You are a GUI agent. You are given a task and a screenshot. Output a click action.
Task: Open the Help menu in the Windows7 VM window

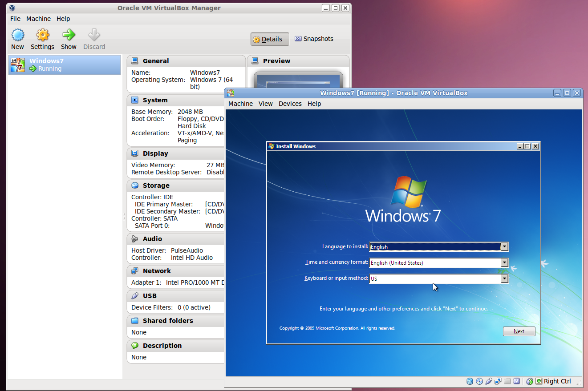pyautogui.click(x=314, y=104)
